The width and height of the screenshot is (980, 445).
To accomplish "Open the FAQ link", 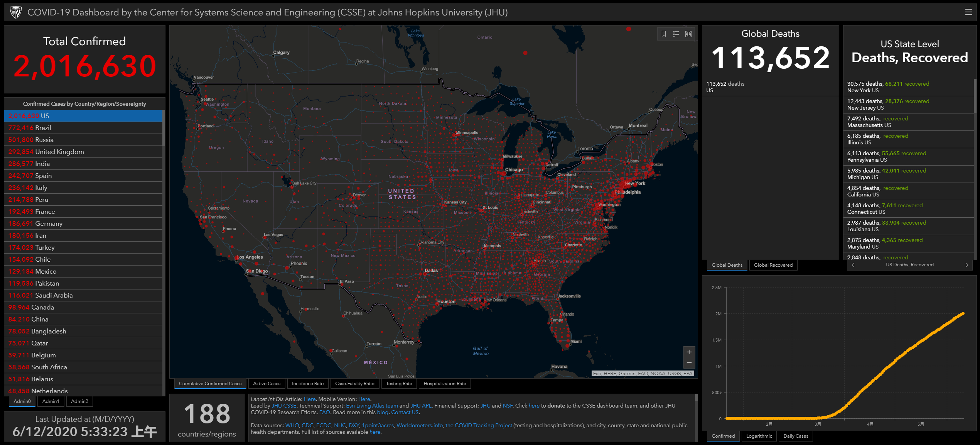I will pos(324,412).
